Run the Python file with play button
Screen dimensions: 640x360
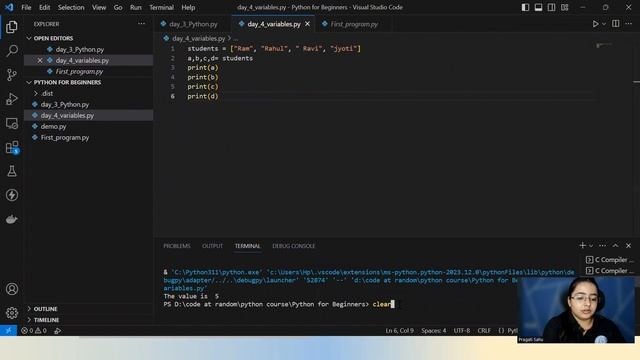click(596, 24)
